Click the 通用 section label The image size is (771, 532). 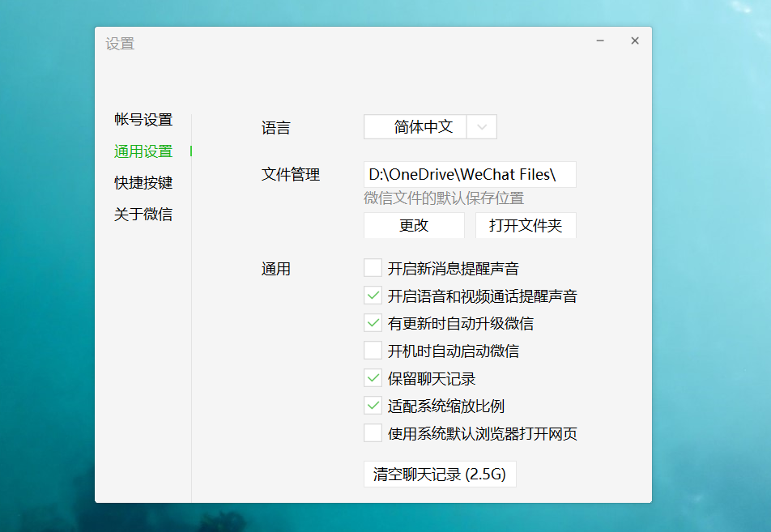[x=276, y=270]
